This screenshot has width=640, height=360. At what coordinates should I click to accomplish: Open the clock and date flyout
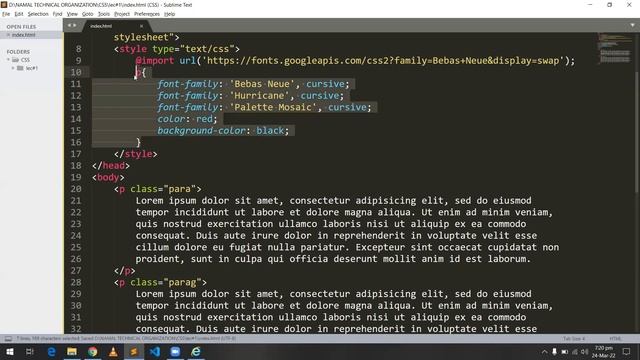[604, 351]
